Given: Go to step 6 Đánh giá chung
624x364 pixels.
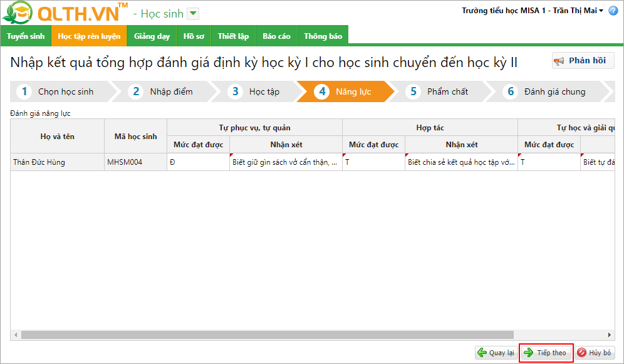Looking at the screenshot, I should coord(547,91).
